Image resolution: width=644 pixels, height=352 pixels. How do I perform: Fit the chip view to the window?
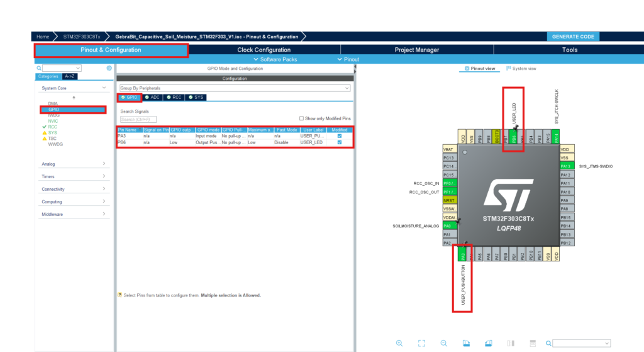tap(421, 343)
